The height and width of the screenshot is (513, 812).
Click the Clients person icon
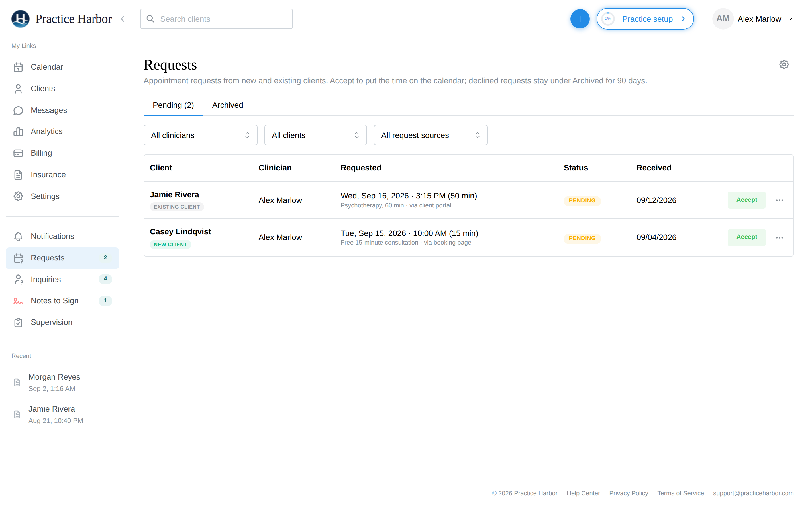click(x=18, y=89)
